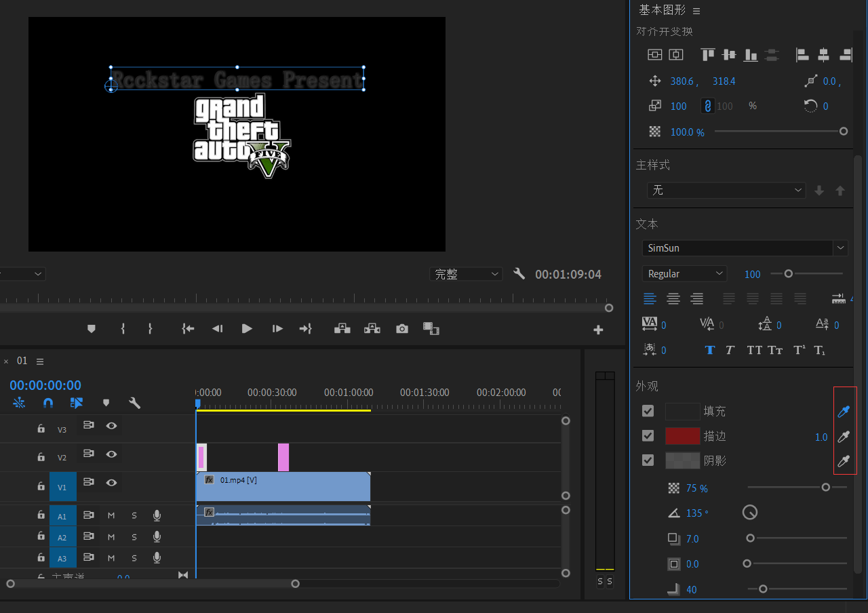Open button editor plus icon
The image size is (868, 613).
(598, 330)
